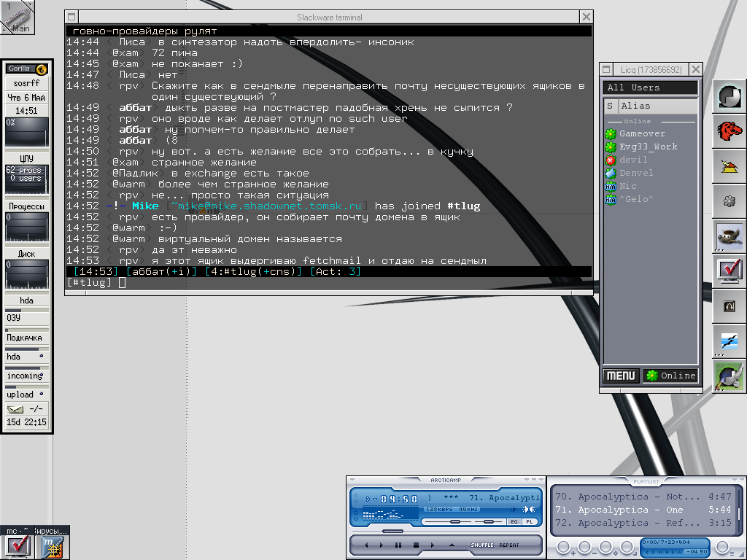Pause playback in the ArcticAmp player
Image resolution: width=747 pixels, height=560 pixels.
coord(398,545)
